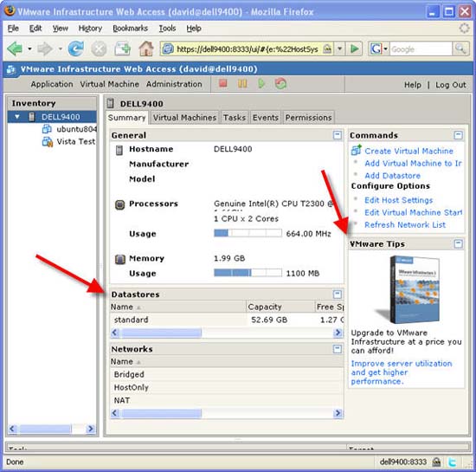Click the green Go arrow next to the address bar

(354, 48)
